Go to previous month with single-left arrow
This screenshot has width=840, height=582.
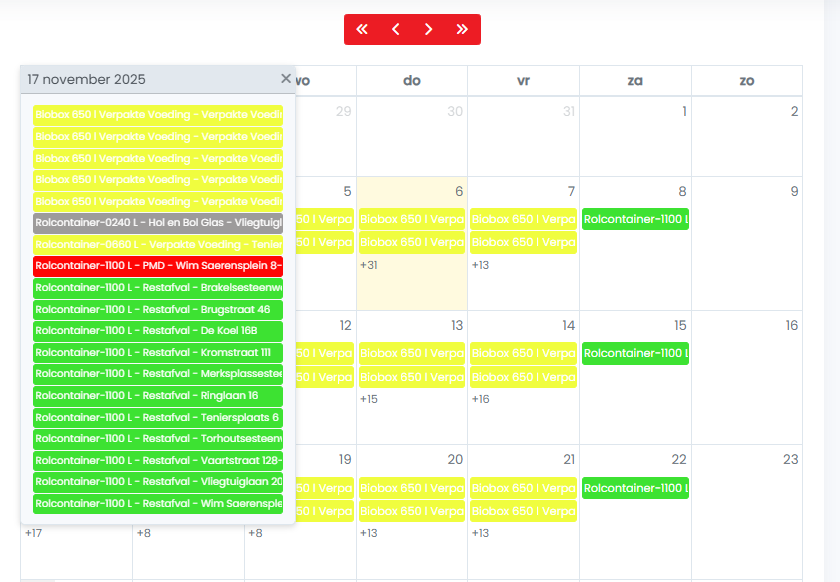[395, 29]
